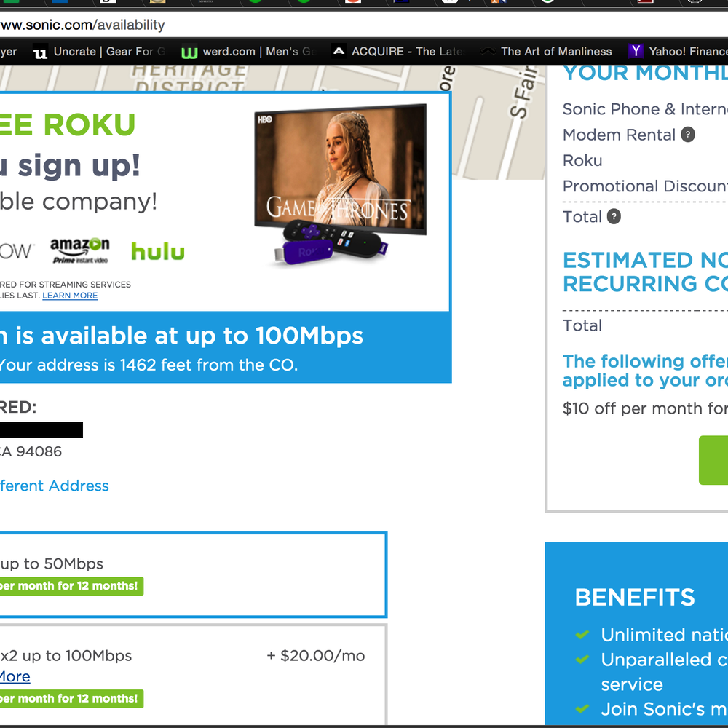This screenshot has height=728, width=728.
Task: Click the Uncrate | Gear For G bookmark label
Action: pos(110,52)
